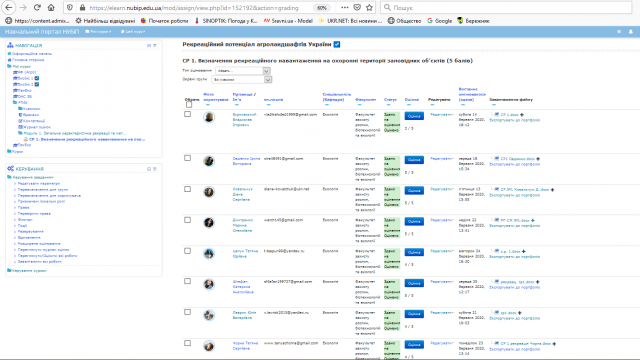640x360 pixels.
Task: Click the hide-block icon in Керування block header
Action: [x=149, y=169]
